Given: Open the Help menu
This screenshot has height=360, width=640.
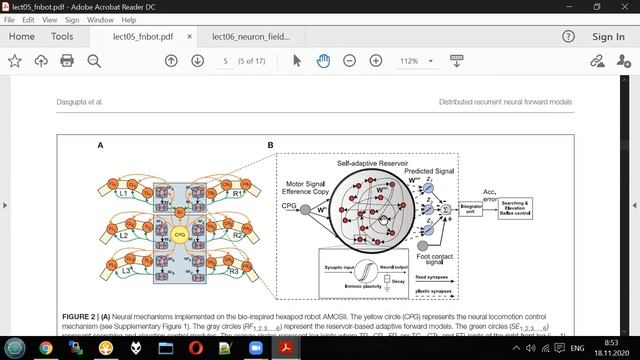Looking at the screenshot, I should point(129,20).
